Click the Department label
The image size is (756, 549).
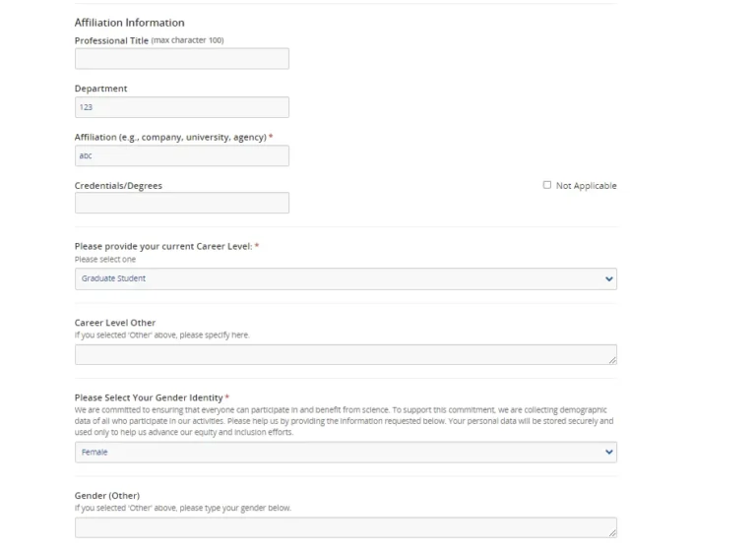pyautogui.click(x=100, y=89)
